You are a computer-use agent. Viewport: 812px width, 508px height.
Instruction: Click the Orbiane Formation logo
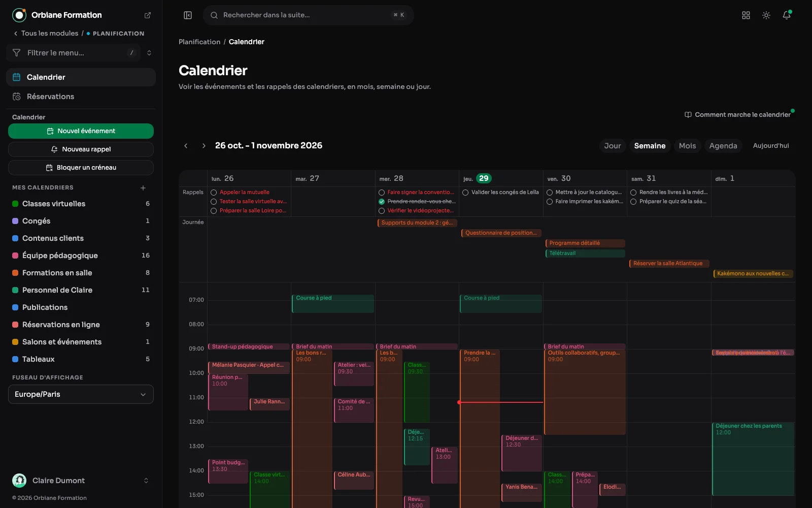19,15
